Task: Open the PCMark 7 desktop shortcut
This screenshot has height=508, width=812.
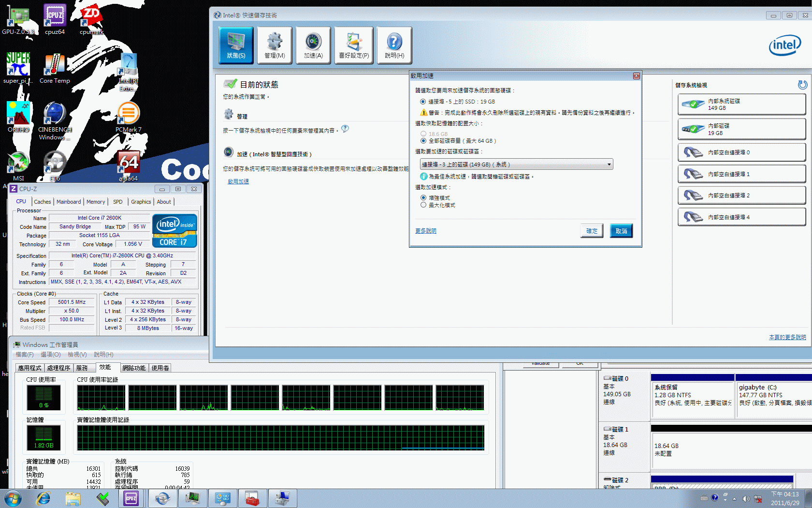Action: [128, 117]
